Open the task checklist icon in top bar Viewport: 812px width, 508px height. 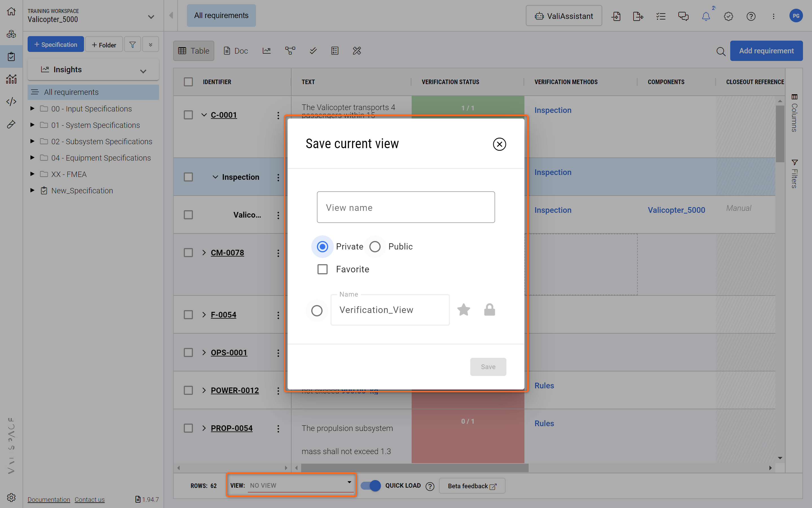pyautogui.click(x=661, y=16)
